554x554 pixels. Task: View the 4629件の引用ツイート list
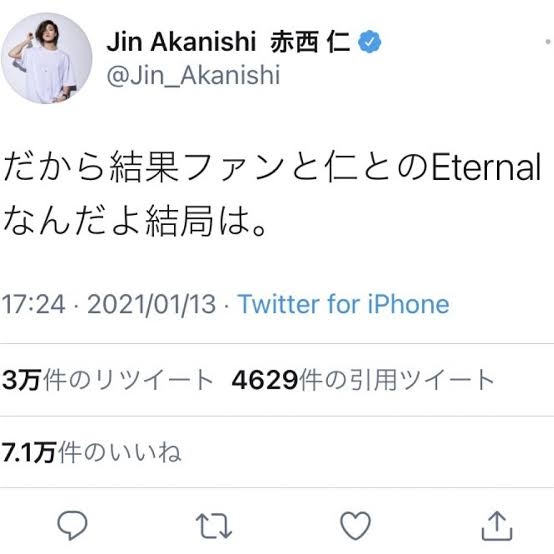pos(363,380)
